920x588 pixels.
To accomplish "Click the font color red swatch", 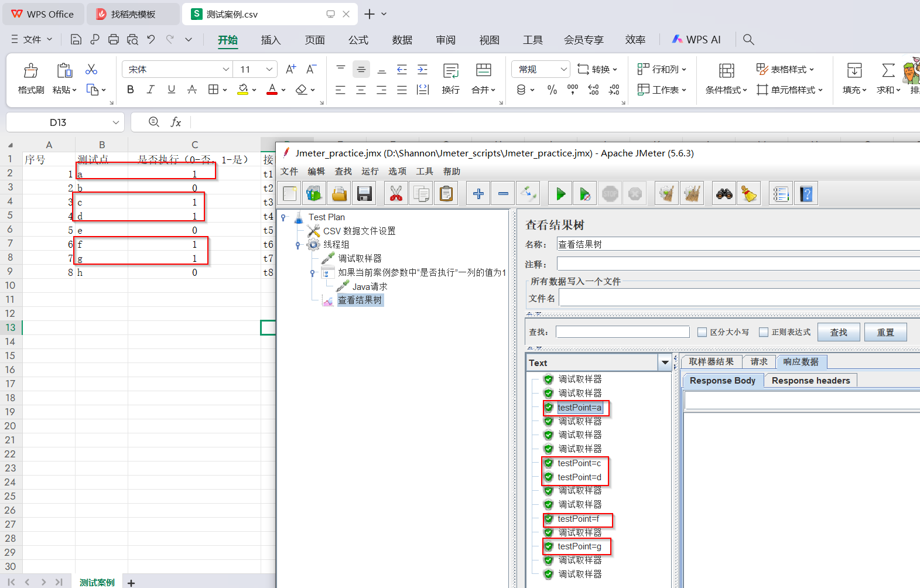I will click(x=272, y=90).
